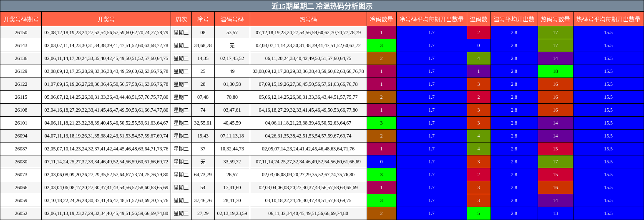Click the hot numbers cell starting '06,11,32,34'

308,213
